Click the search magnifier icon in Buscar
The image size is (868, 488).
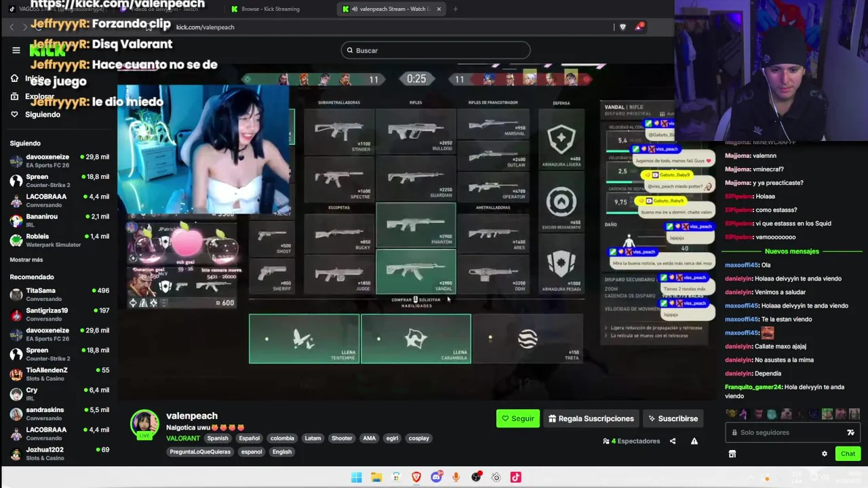coord(350,50)
